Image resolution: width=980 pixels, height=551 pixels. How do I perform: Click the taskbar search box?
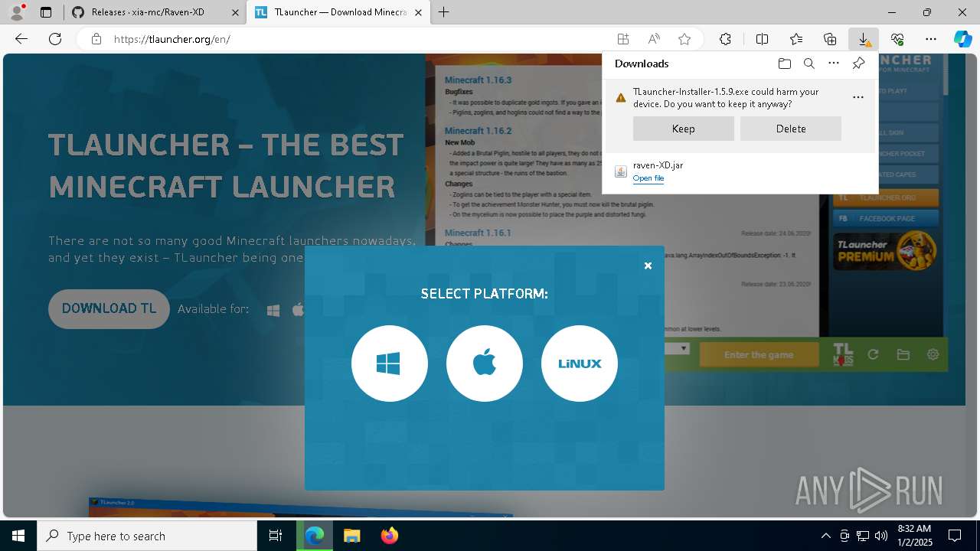click(147, 536)
